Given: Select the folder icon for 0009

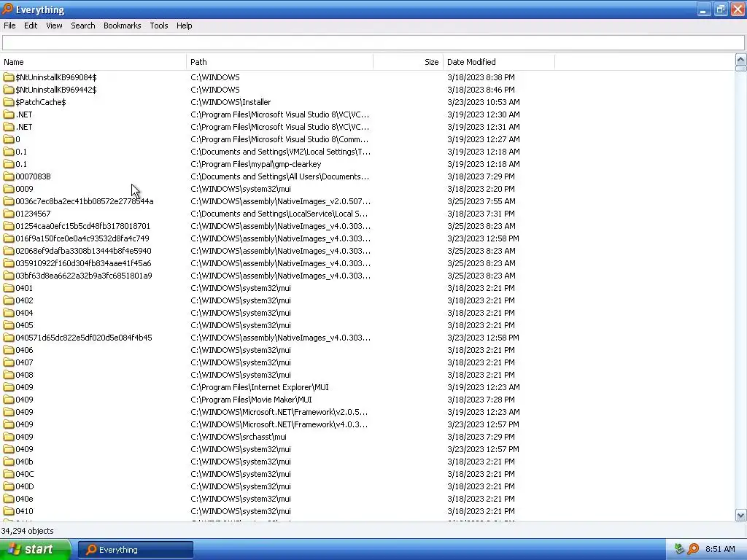Looking at the screenshot, I should point(9,189).
